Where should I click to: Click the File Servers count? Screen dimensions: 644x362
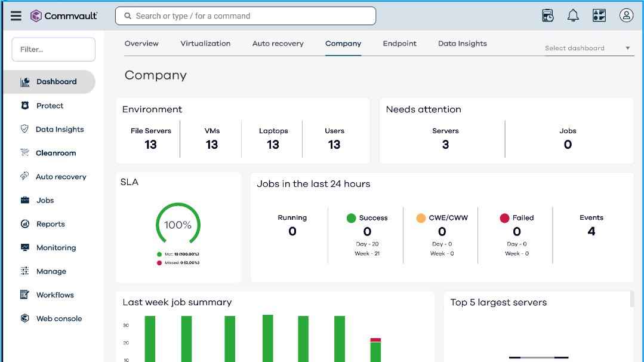coord(150,145)
